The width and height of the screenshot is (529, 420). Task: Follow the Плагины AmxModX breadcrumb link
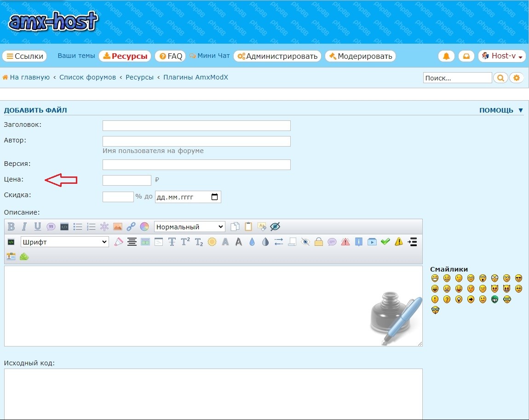point(195,77)
